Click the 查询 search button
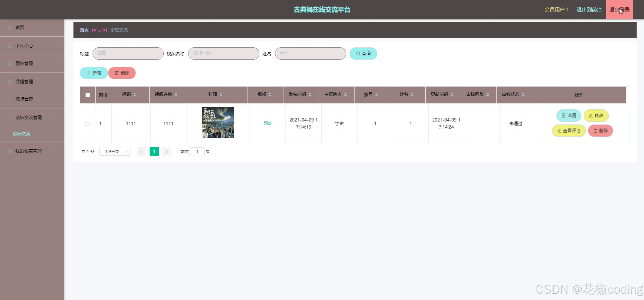This screenshot has width=644, height=300. click(363, 53)
